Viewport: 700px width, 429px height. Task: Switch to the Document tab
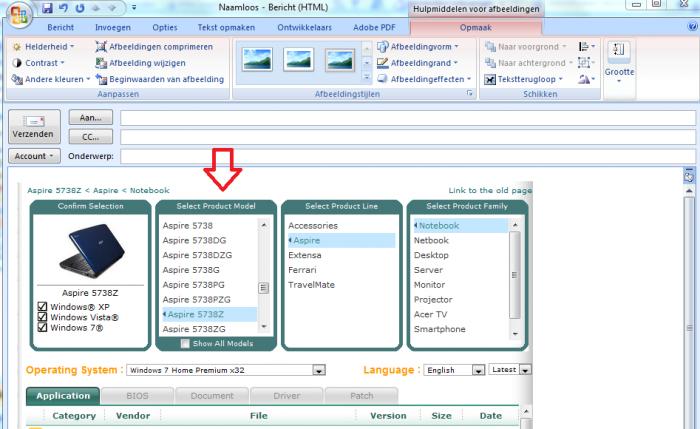tap(212, 396)
